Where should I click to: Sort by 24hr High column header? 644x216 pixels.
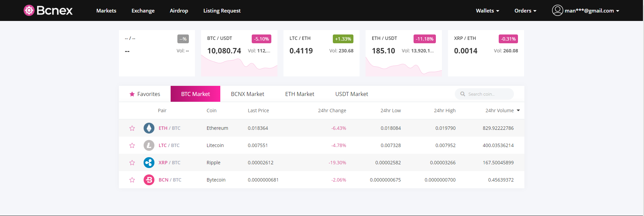coord(445,111)
